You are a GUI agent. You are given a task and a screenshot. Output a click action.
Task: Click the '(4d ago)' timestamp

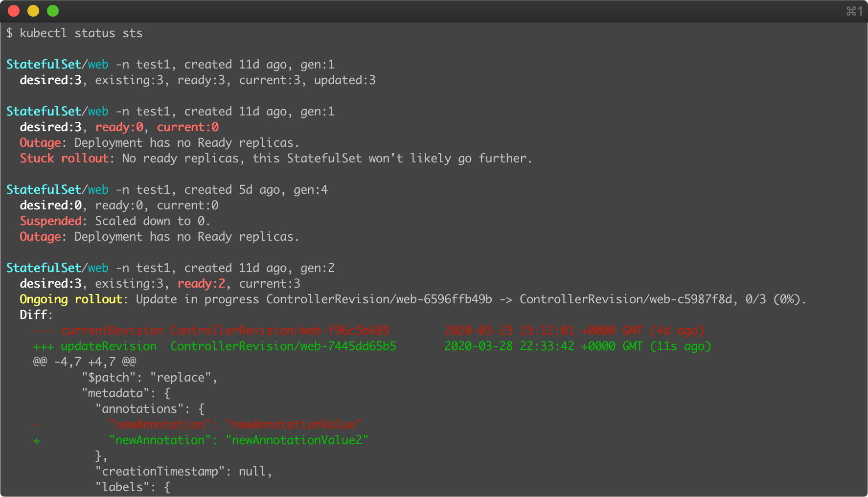click(677, 331)
